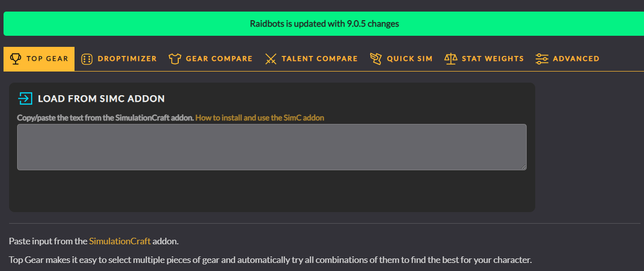Click the trophy icon for Top Gear
This screenshot has height=271, width=644.
tap(16, 59)
